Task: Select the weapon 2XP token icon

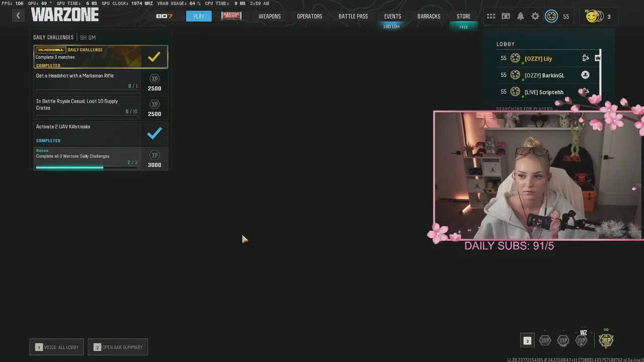Action: [563, 340]
